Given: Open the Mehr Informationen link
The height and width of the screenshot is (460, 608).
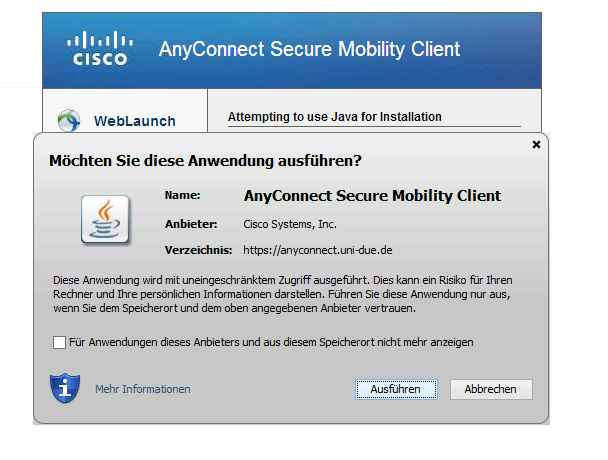Looking at the screenshot, I should coord(142,389).
